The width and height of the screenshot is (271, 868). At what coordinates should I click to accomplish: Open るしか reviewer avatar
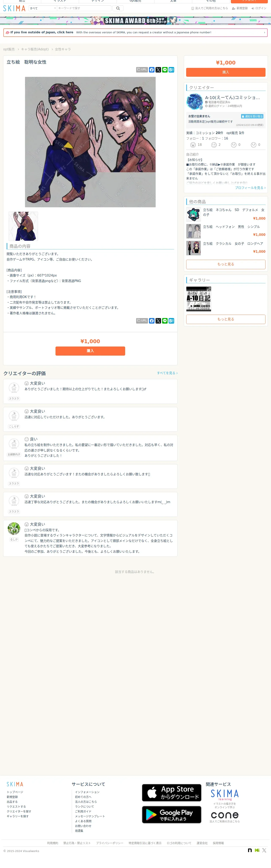(14, 528)
